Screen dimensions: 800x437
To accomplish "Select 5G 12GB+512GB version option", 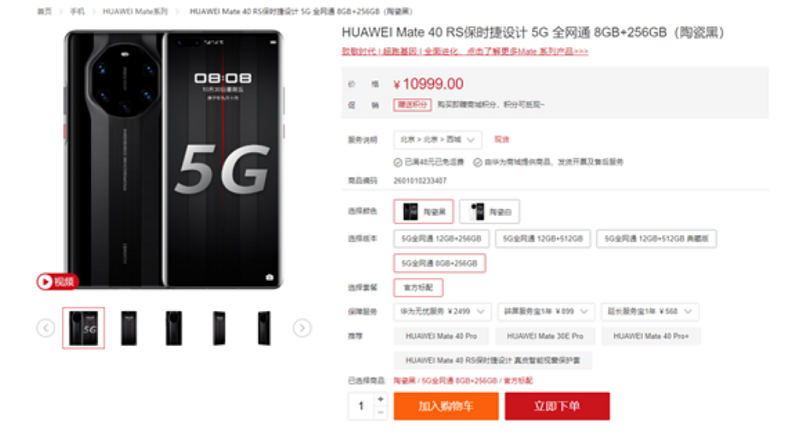I will coord(543,239).
